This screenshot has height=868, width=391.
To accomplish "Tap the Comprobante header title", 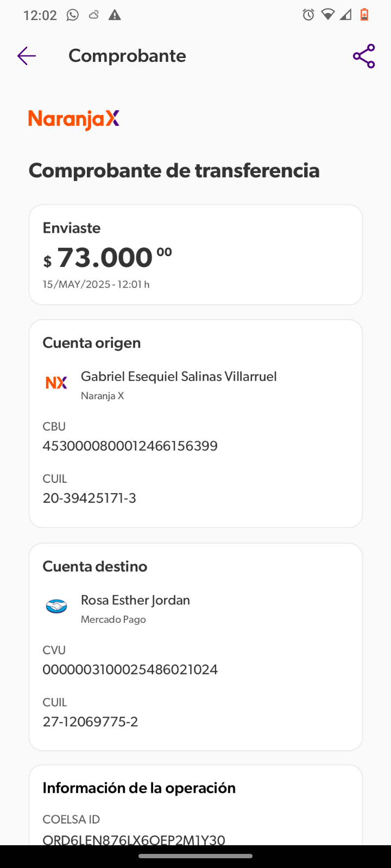I will click(x=127, y=56).
